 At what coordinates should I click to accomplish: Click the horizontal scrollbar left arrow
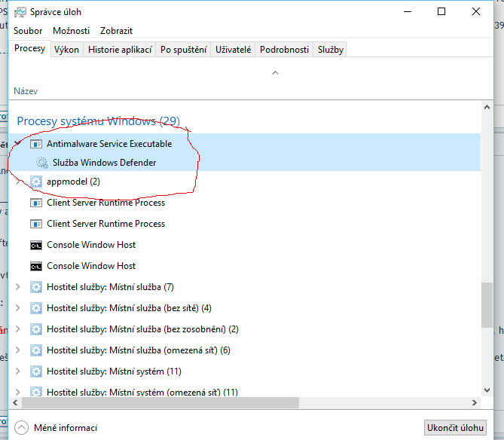pos(15,402)
